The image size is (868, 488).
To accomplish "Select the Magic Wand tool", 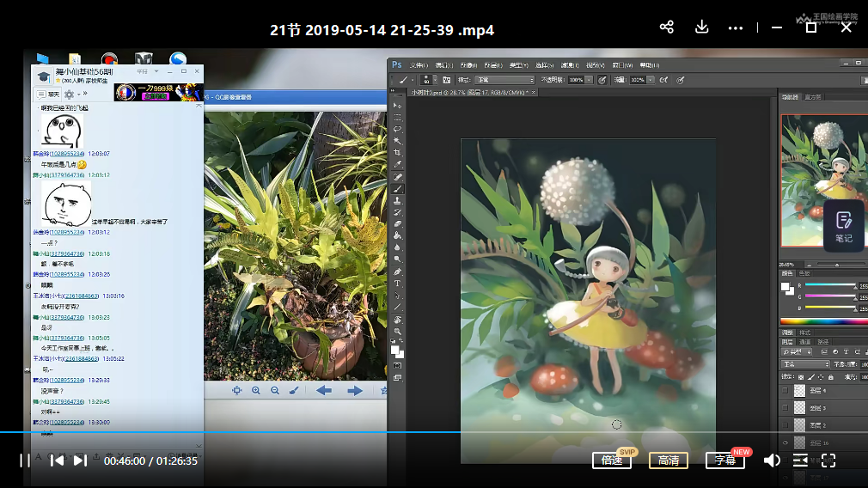I will coord(397,141).
